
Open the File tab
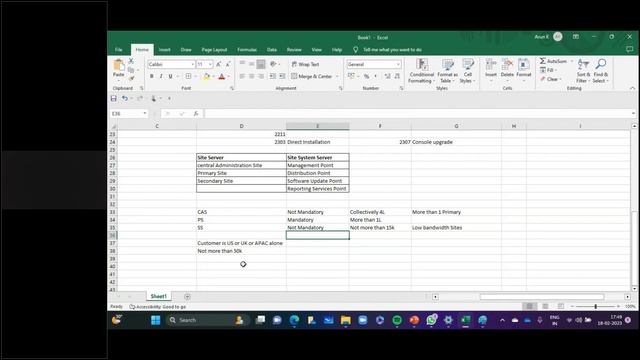118,50
